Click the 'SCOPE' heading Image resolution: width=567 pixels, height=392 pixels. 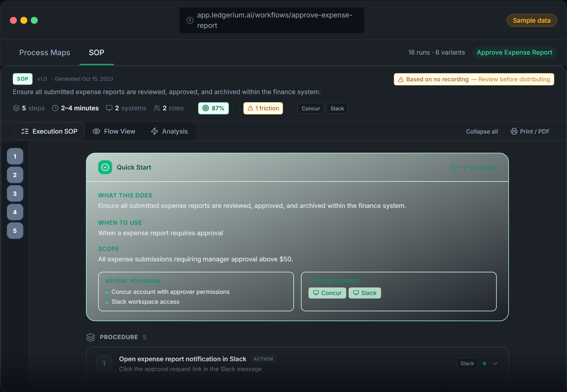coord(109,249)
